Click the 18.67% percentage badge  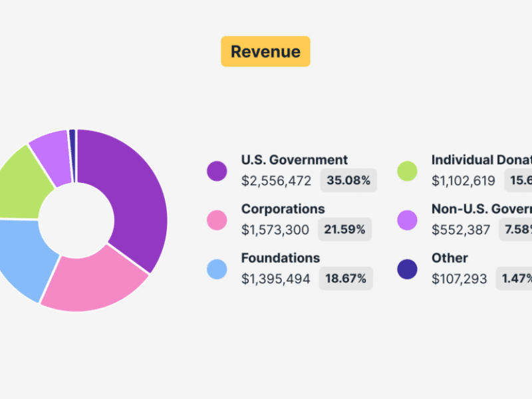coord(346,279)
